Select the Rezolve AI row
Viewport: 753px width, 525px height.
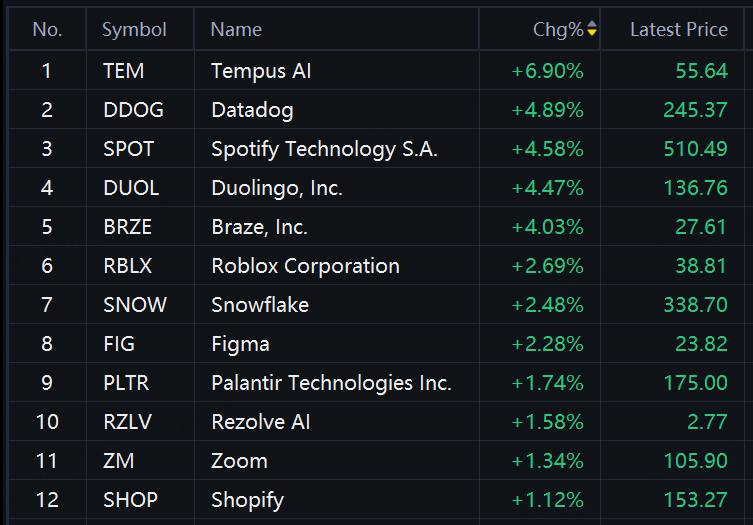coord(376,422)
